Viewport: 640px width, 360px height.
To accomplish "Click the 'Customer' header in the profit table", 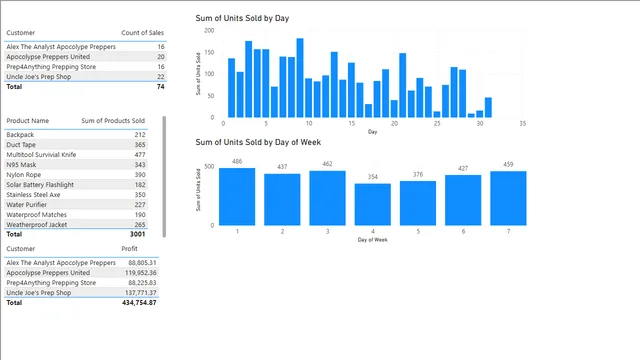I will (20, 249).
